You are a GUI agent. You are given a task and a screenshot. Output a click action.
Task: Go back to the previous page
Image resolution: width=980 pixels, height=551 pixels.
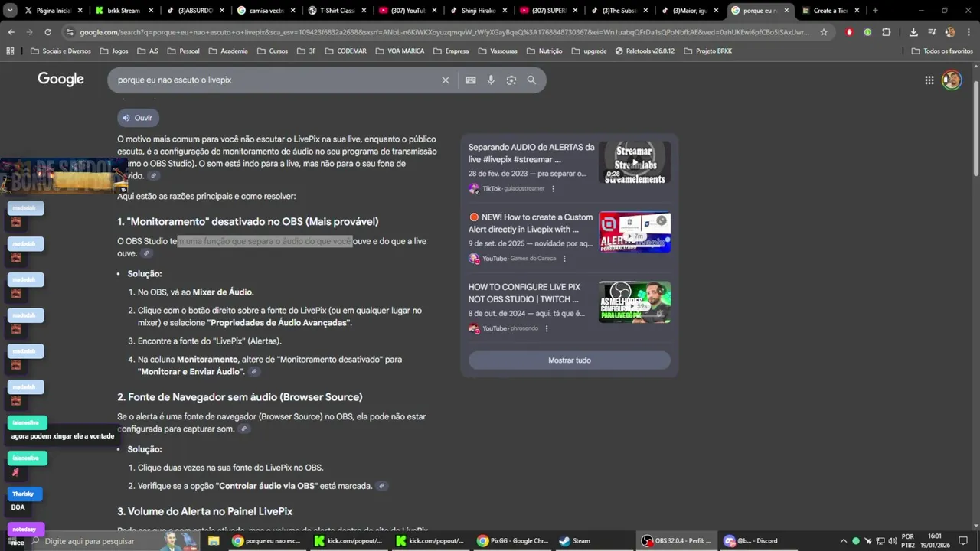(11, 32)
